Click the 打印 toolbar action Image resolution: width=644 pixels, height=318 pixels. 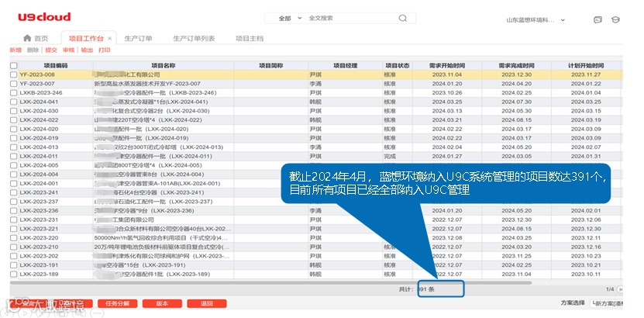tap(105, 50)
